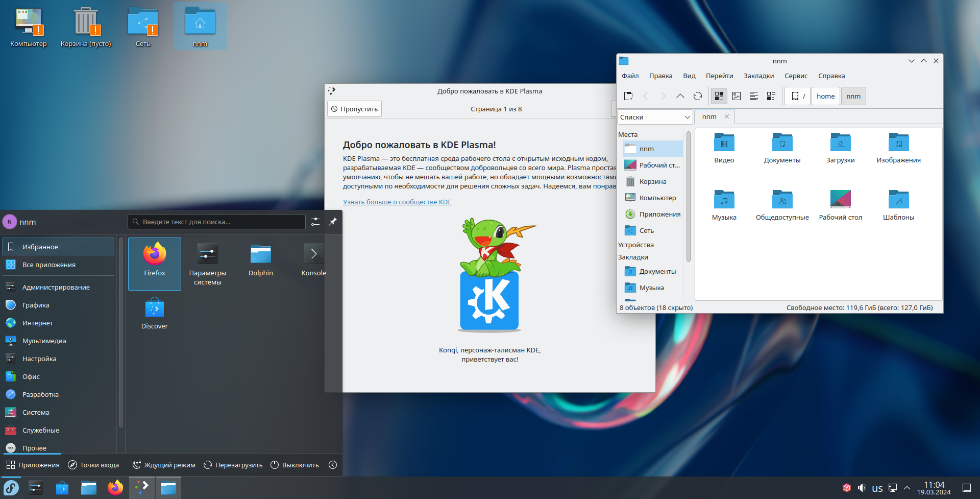980x499 pixels.
Task: Open the launcher settings sliders icon
Action: (x=315, y=222)
